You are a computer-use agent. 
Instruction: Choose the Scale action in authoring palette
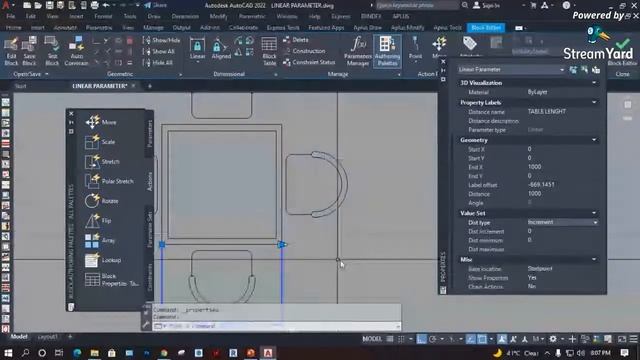tap(100, 142)
